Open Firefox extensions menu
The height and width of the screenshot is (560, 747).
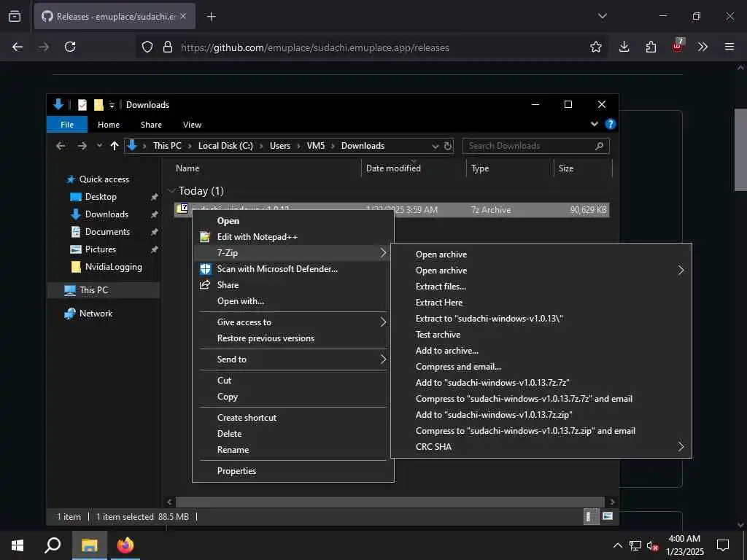tap(651, 47)
